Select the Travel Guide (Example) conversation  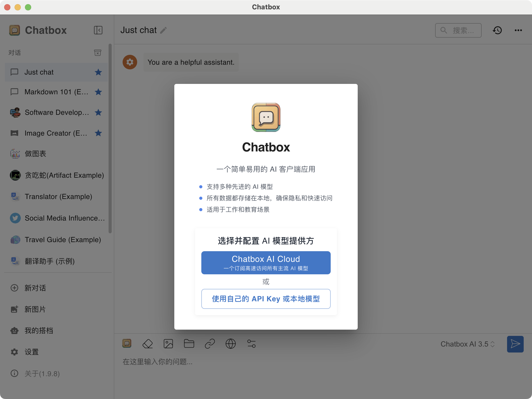[56, 240]
